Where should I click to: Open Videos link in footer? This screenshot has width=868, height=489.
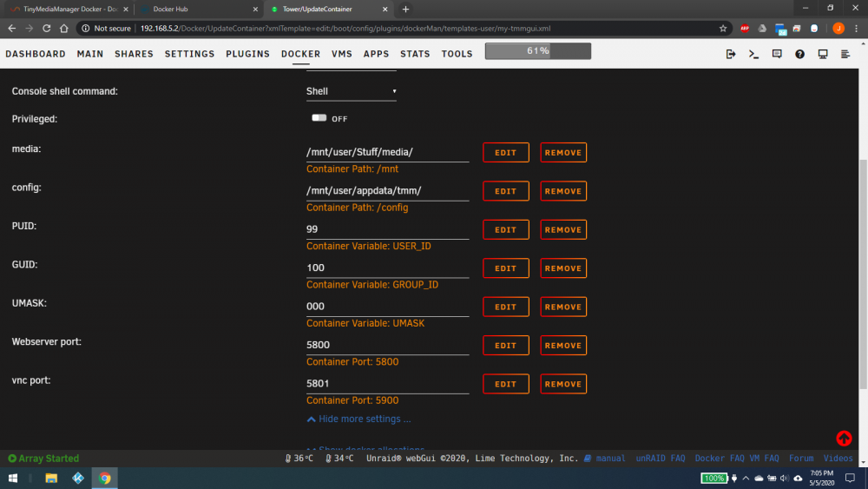click(x=838, y=458)
